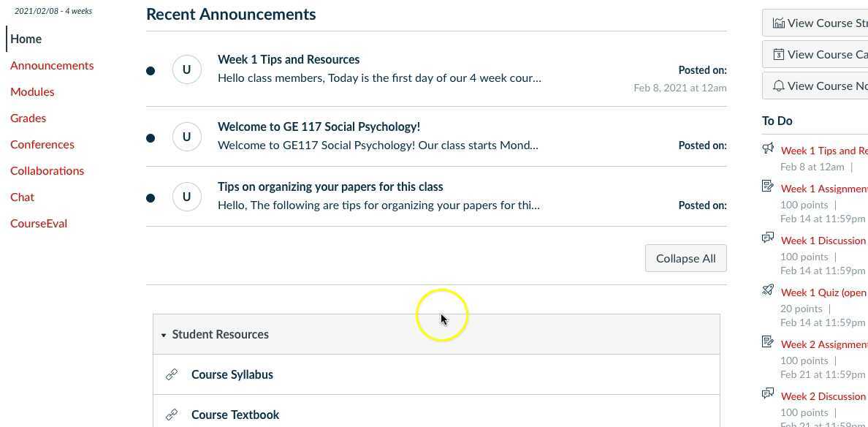Click discussion icon beside Week 2 Discussion
868x427 pixels.
click(x=768, y=394)
